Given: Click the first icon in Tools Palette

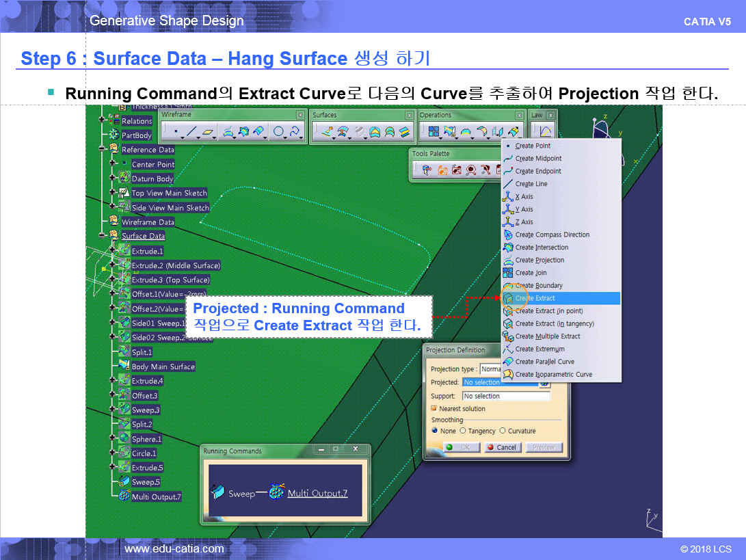Looking at the screenshot, I should 427,170.
